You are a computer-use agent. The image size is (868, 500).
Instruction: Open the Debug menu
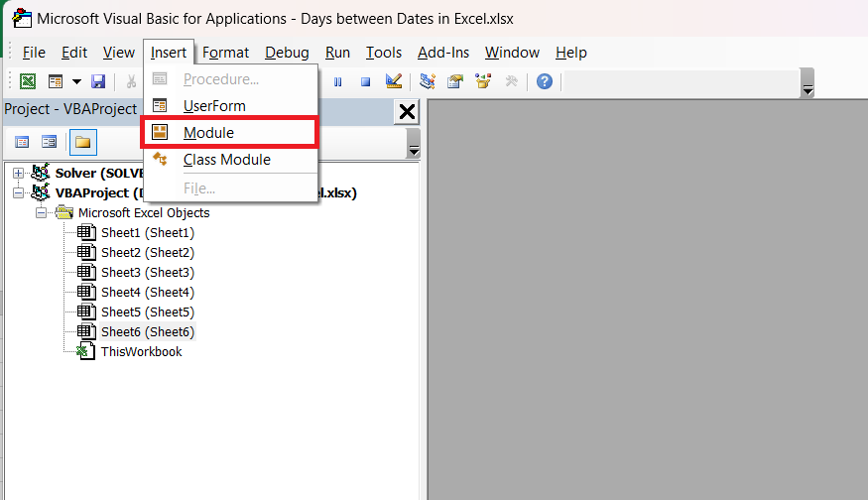coord(287,53)
